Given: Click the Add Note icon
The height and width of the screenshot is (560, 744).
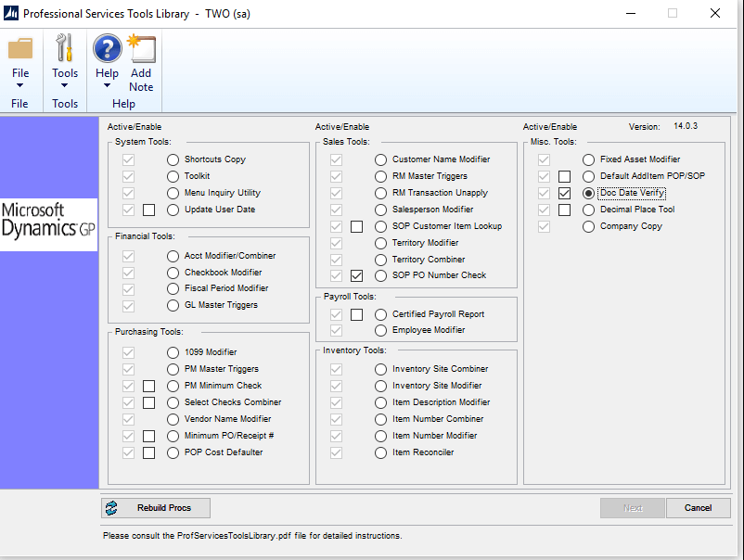Looking at the screenshot, I should pyautogui.click(x=141, y=48).
